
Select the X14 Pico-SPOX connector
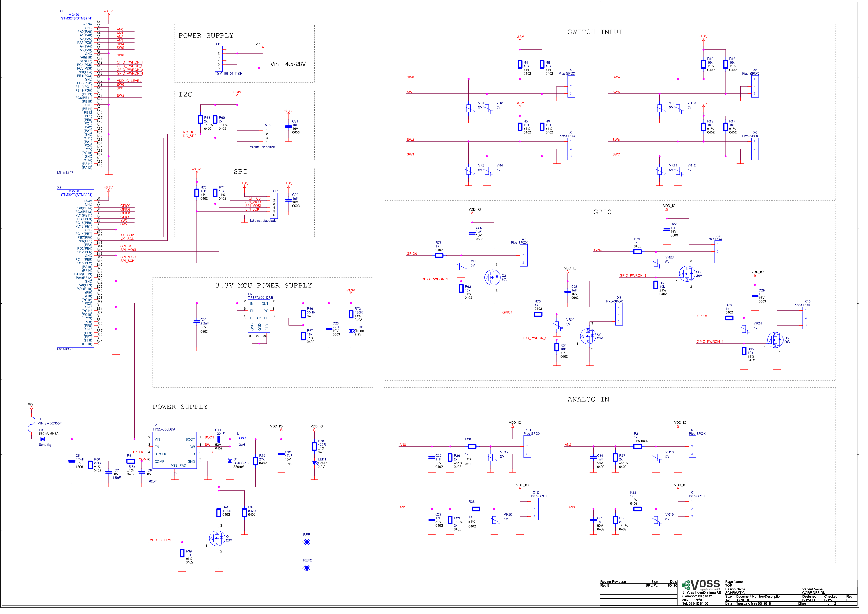pos(699,514)
